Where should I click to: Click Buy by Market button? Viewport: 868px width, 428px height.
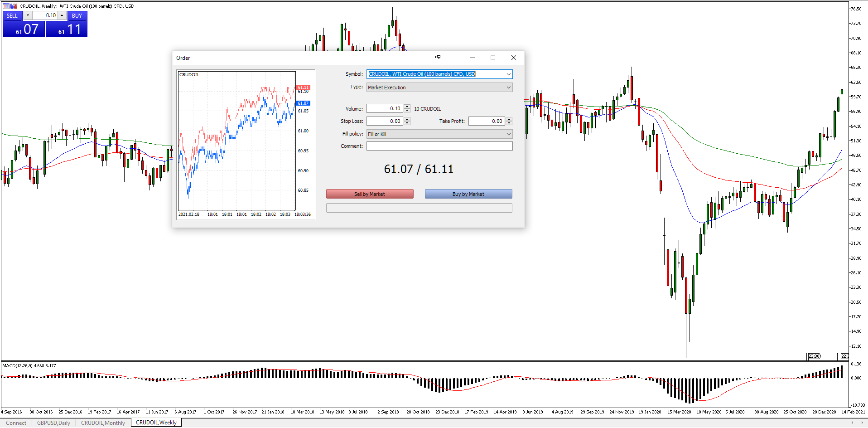point(468,194)
